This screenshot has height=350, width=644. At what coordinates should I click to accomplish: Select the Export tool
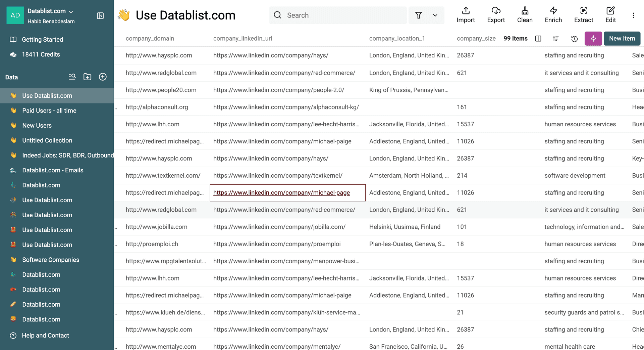pyautogui.click(x=496, y=15)
